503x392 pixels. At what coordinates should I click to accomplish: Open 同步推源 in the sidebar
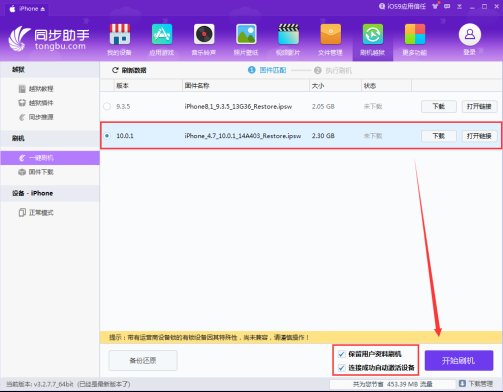[36, 117]
